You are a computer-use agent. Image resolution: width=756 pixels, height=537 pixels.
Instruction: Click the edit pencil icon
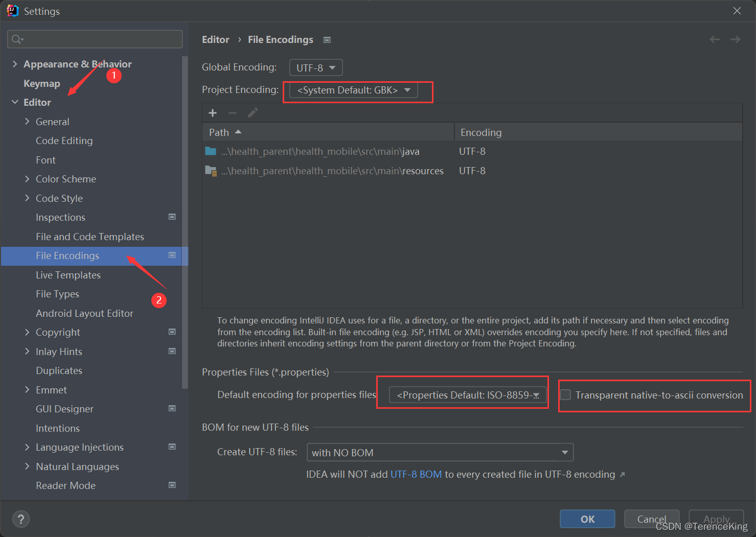(x=253, y=113)
